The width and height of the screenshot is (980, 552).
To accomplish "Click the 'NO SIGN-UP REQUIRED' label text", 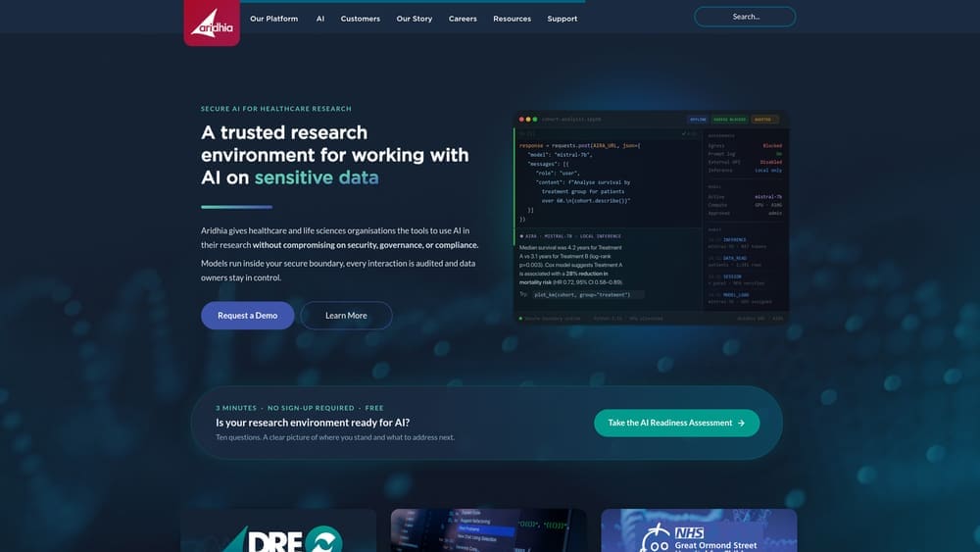I will pyautogui.click(x=311, y=408).
